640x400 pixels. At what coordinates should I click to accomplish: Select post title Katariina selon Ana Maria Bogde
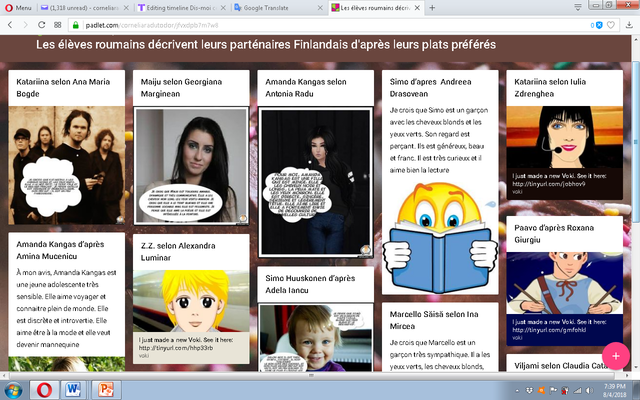point(63,87)
